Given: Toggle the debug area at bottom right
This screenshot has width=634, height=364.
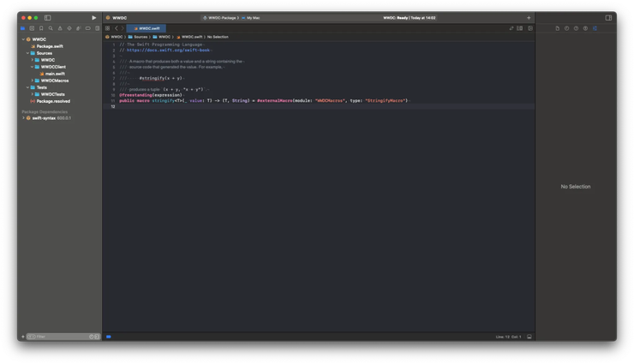Looking at the screenshot, I should [x=529, y=337].
